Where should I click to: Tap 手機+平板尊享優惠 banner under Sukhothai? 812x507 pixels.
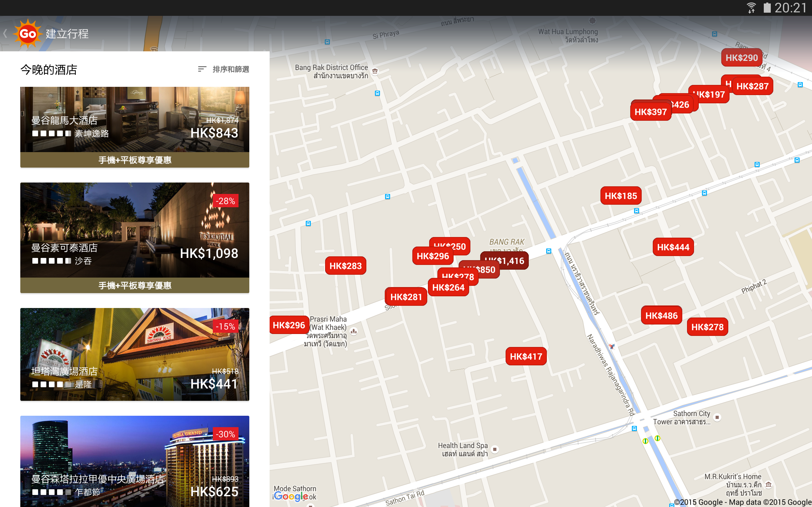point(134,286)
